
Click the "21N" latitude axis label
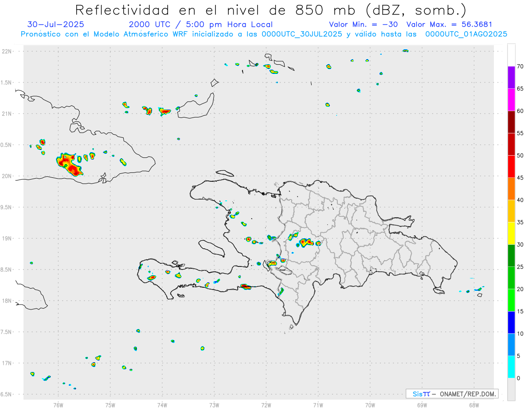[7, 114]
